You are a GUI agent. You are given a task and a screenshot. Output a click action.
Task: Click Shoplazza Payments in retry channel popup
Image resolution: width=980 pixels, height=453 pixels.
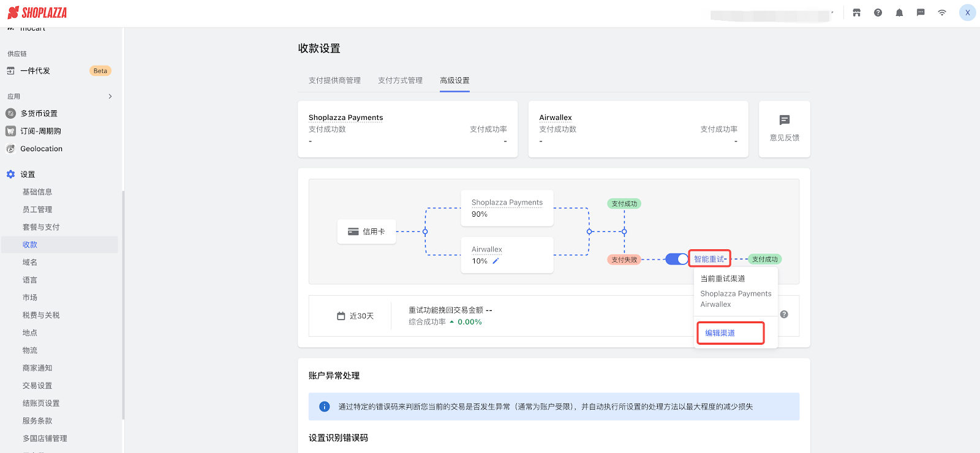point(736,294)
